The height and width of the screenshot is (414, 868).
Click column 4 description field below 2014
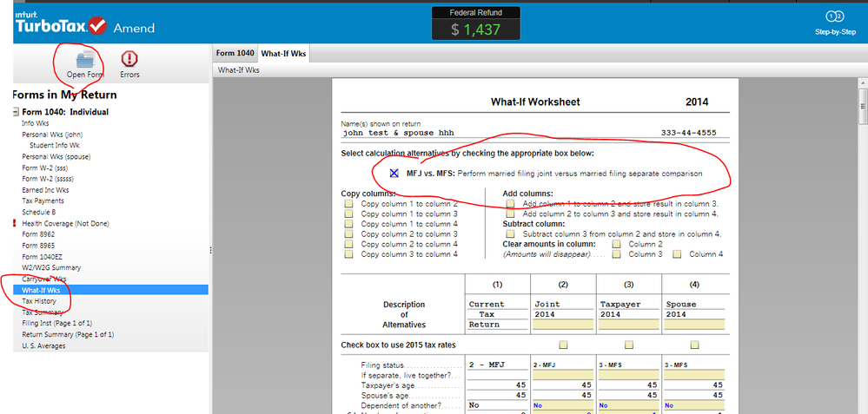tap(695, 325)
